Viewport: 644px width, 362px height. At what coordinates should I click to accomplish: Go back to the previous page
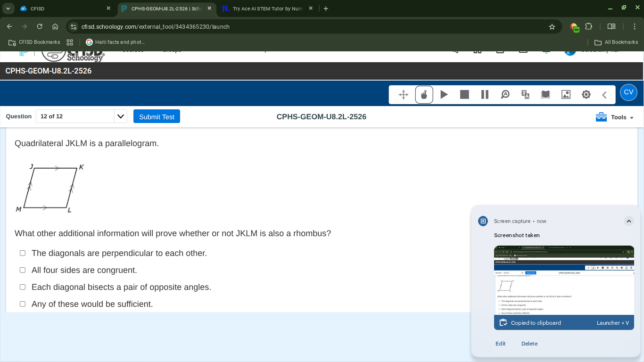(x=9, y=26)
